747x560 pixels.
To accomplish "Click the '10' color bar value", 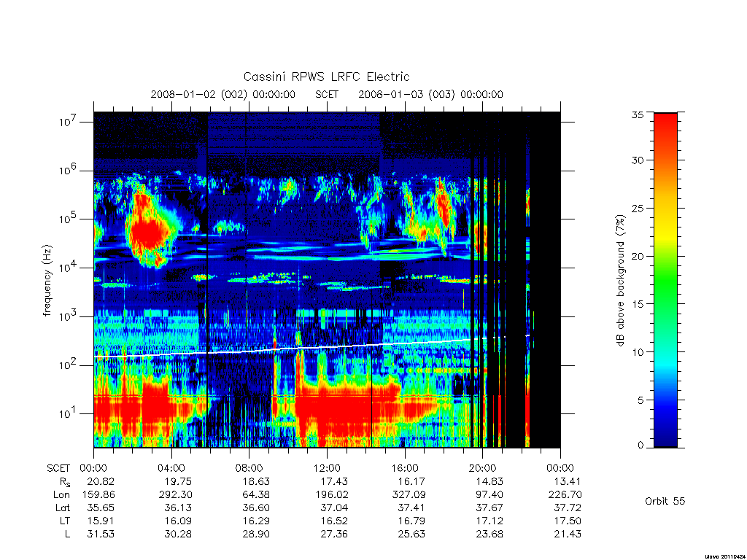I will tap(637, 352).
